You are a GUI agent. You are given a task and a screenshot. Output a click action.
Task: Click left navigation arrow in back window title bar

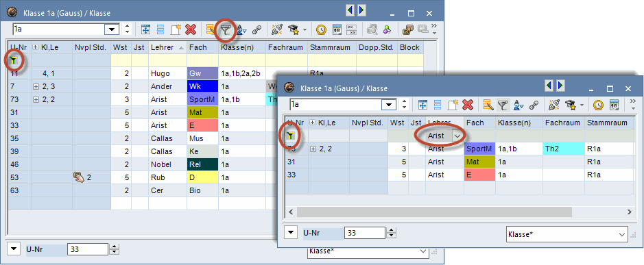(x=350, y=10)
